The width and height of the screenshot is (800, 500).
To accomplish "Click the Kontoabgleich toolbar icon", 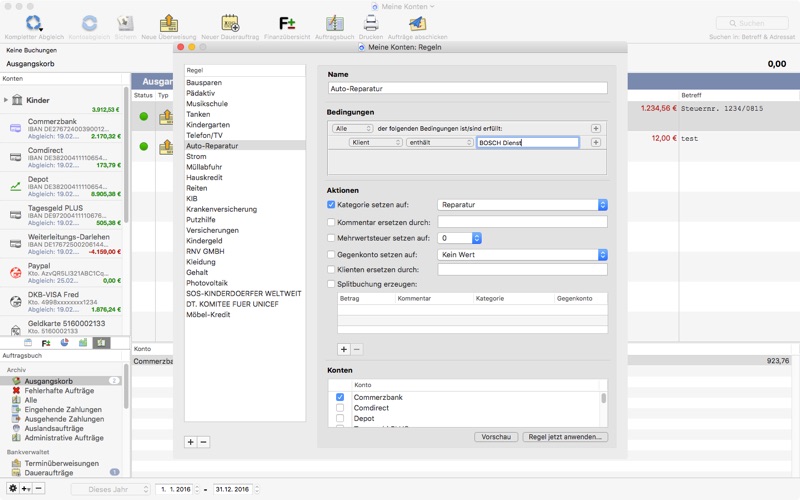I will [x=89, y=23].
